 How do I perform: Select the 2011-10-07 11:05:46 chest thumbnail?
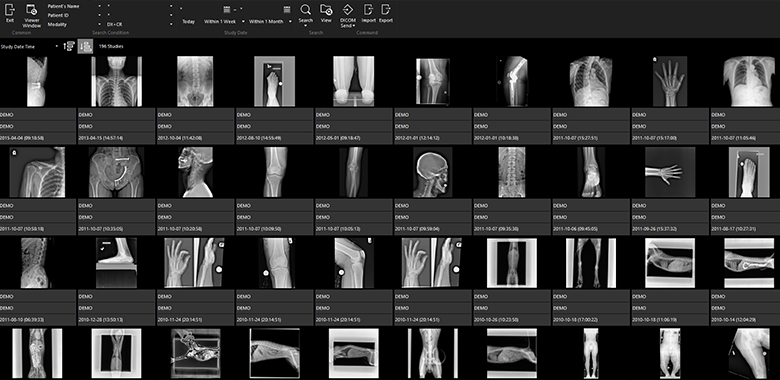(749, 81)
